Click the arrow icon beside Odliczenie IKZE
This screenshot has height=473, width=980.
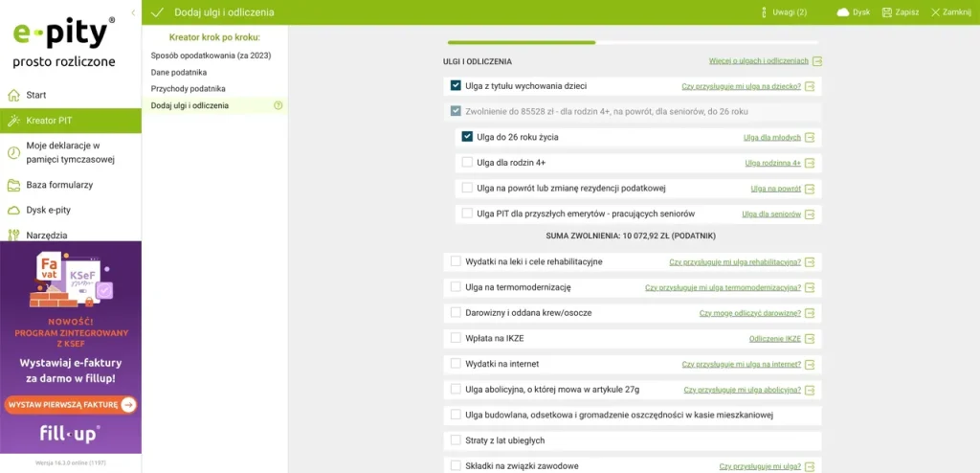(x=810, y=339)
